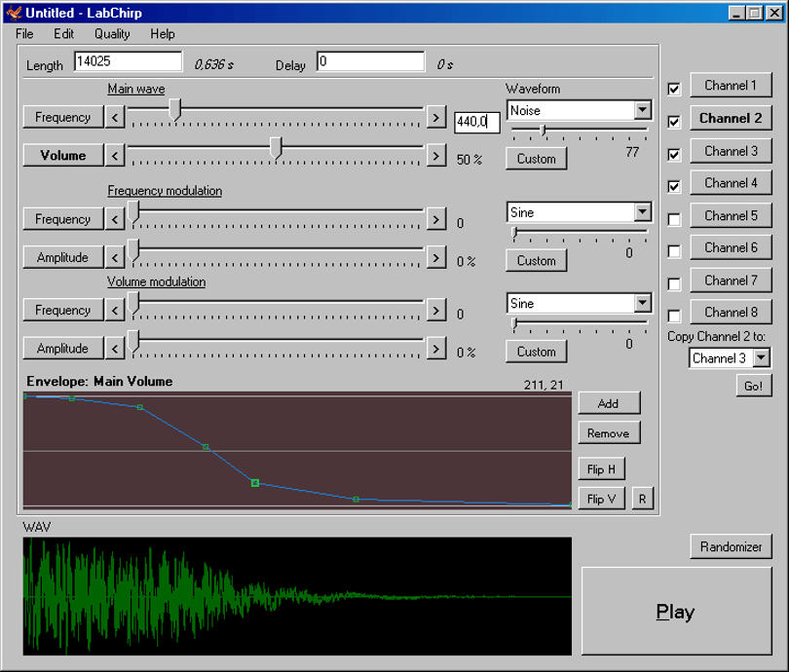Open the Edit menu
The height and width of the screenshot is (672, 789).
point(64,34)
